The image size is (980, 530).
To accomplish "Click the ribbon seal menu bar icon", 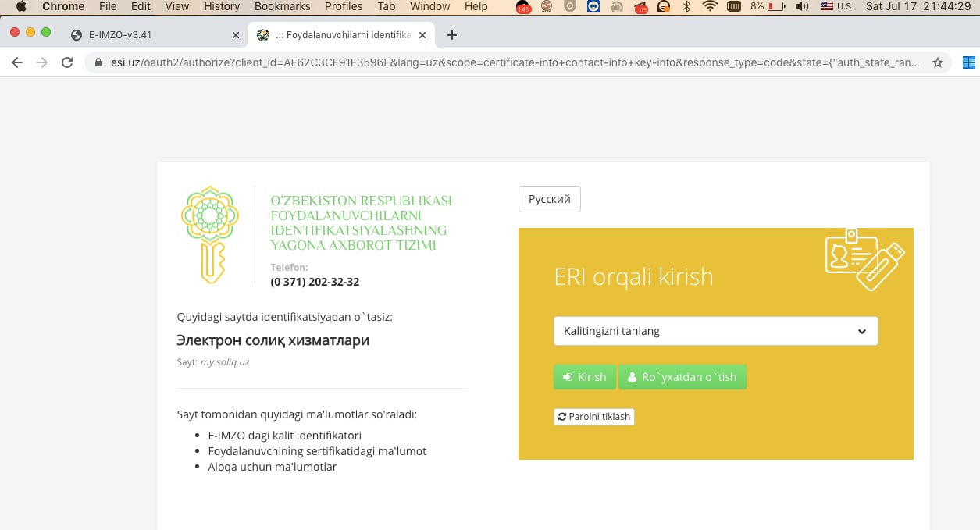I will tap(547, 6).
